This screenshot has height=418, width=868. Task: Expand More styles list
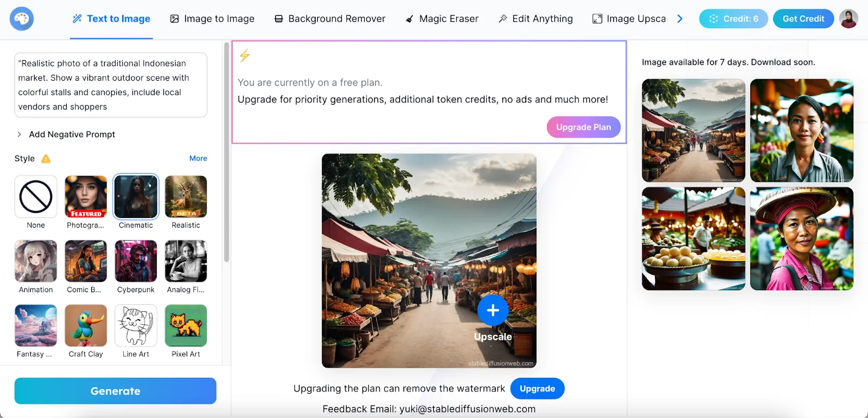198,158
